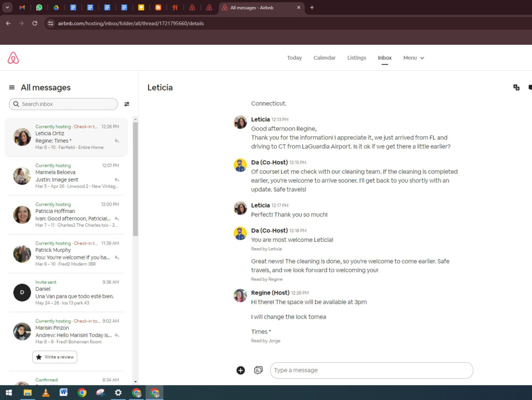The height and width of the screenshot is (400, 532).
Task: Open the Daniel invite sent conversation
Action: (66, 292)
